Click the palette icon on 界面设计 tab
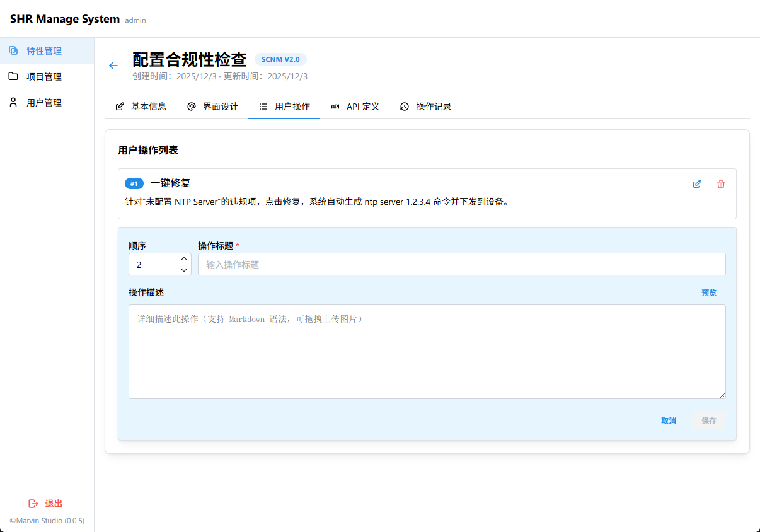 pos(192,107)
